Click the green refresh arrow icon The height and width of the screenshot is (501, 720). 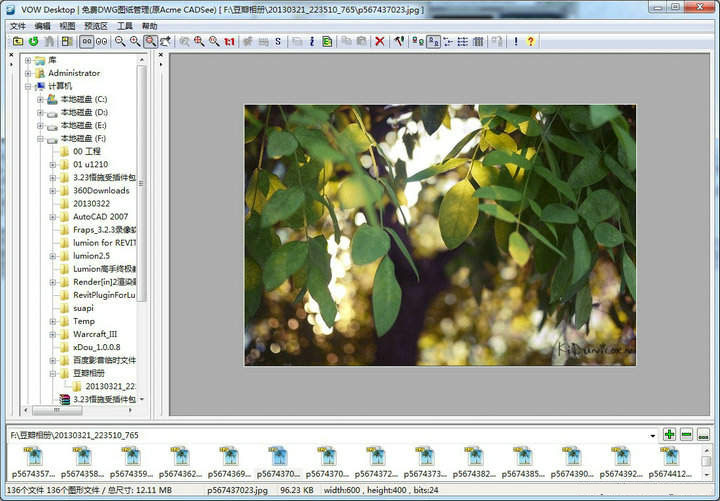pos(33,41)
